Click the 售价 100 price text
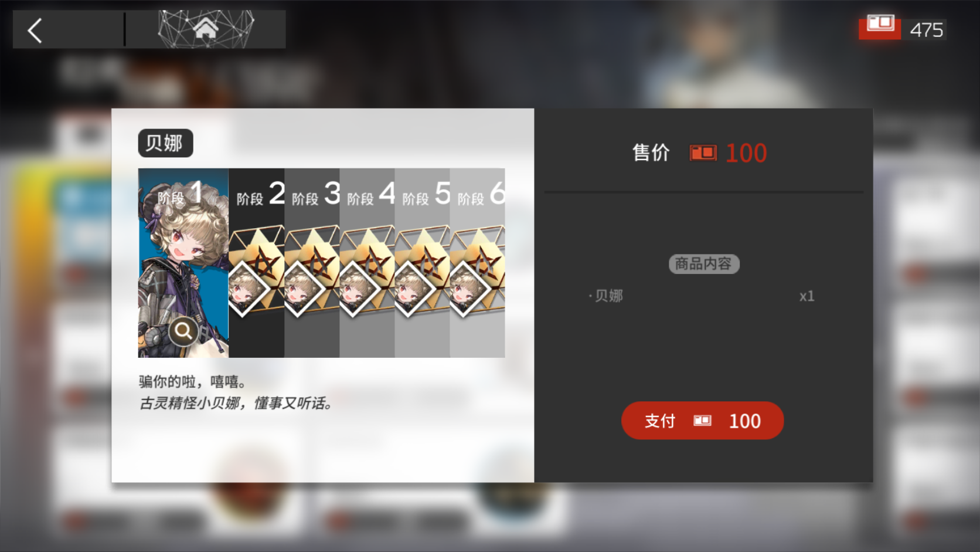Screen dimensions: 980x552 (699, 153)
